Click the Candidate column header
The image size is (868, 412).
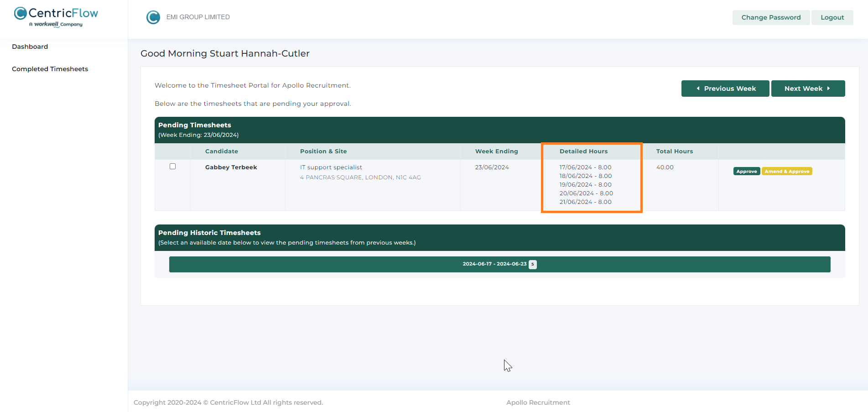[222, 151]
